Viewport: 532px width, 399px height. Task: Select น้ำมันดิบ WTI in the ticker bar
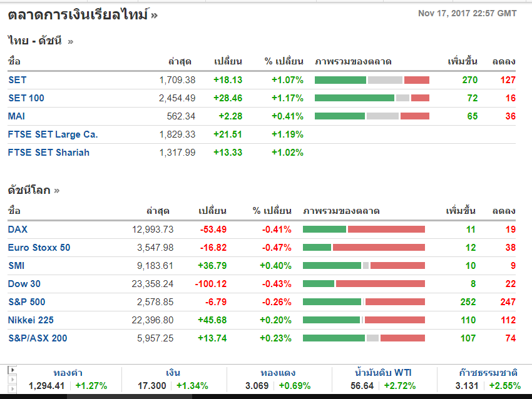point(382,373)
